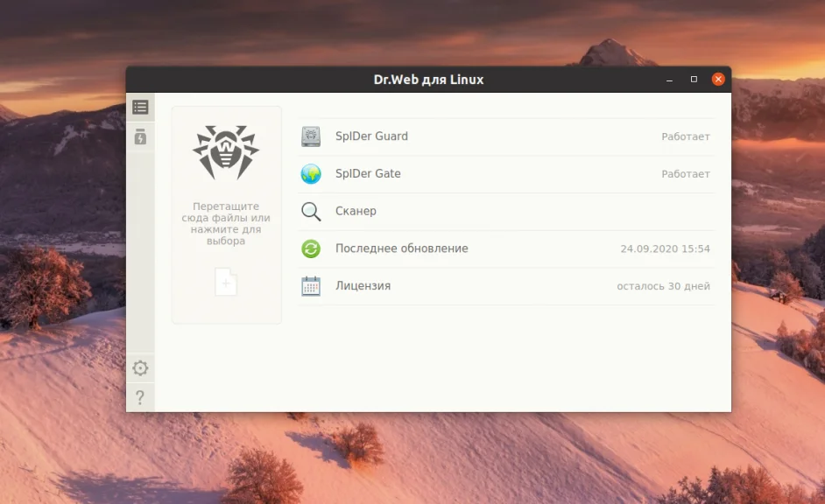The image size is (825, 504).
Task: Close the Dr.Web window
Action: point(718,80)
